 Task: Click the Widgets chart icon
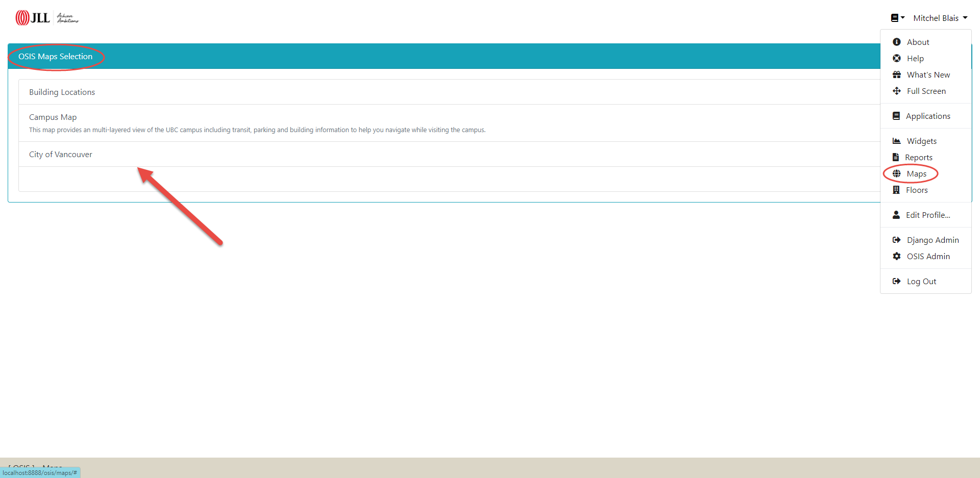[896, 141]
